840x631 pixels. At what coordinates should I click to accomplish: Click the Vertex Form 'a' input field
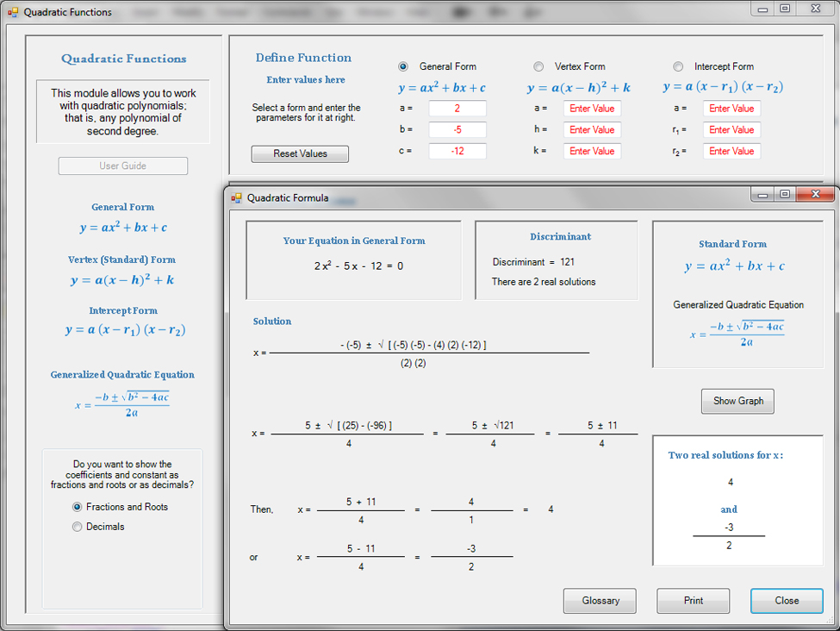click(592, 109)
